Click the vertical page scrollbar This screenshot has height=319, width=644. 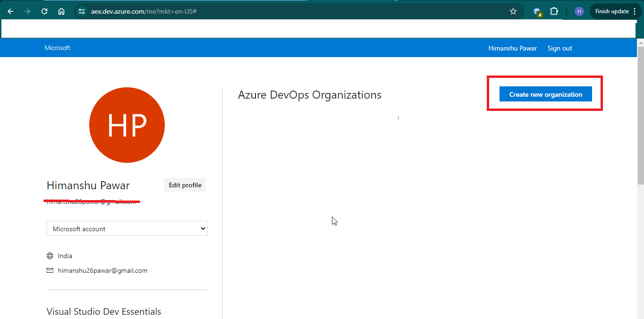641,118
